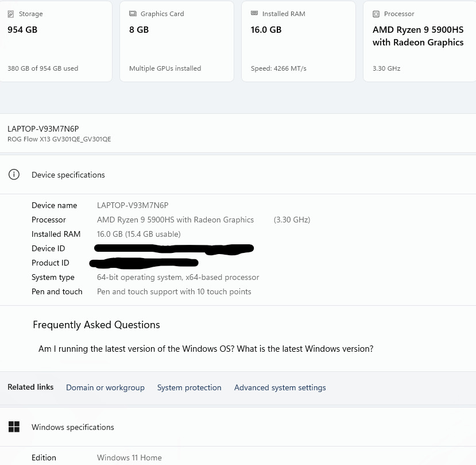Open Domain or workgroup link
Screen dimensions: 476x465
(105, 387)
